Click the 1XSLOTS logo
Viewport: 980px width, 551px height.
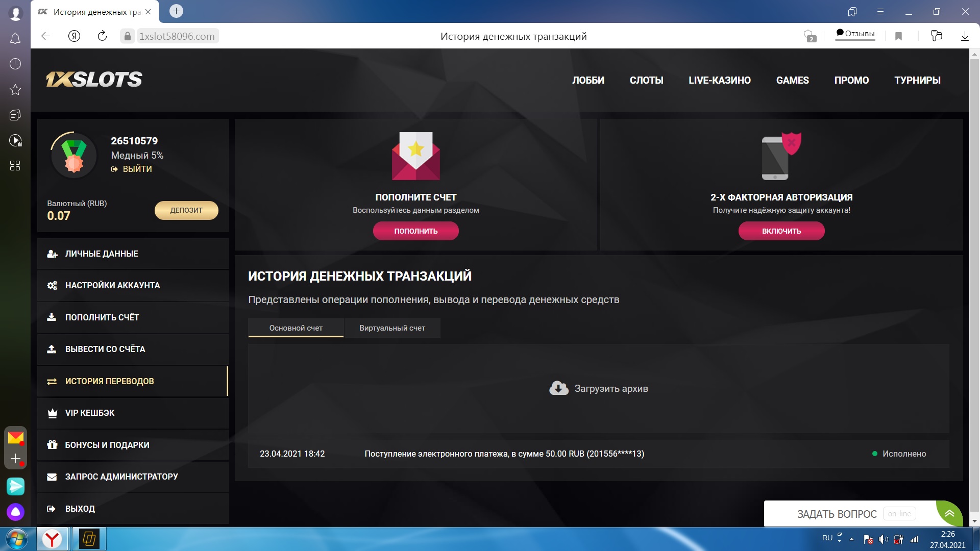pos(94,80)
